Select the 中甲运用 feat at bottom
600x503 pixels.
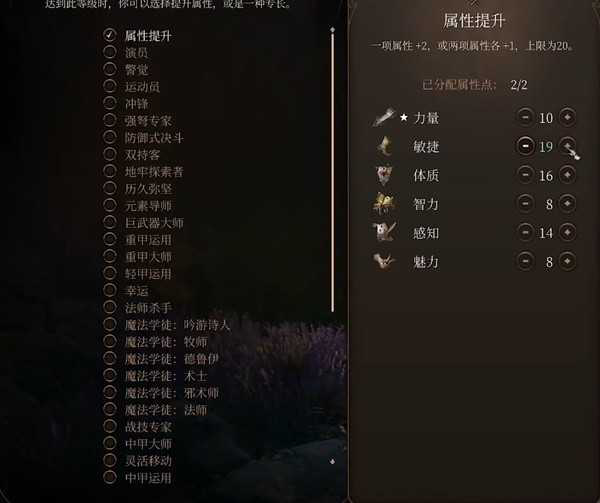click(109, 477)
